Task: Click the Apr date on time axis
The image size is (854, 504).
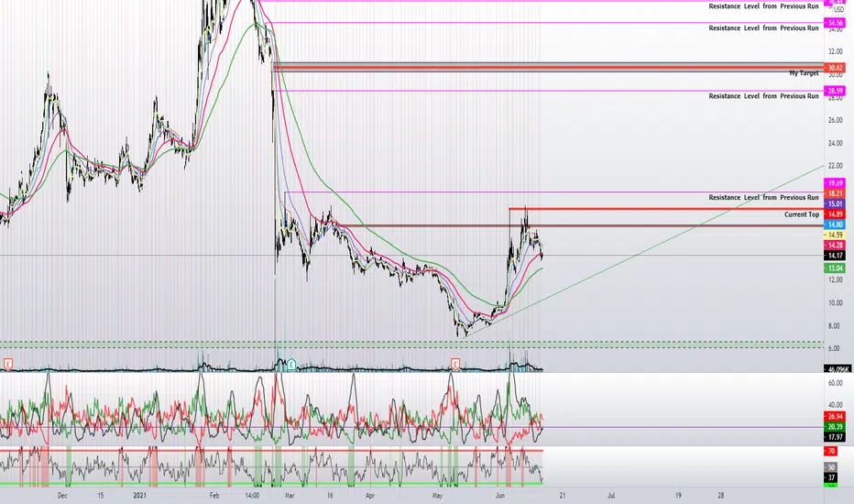Action: 370,495
